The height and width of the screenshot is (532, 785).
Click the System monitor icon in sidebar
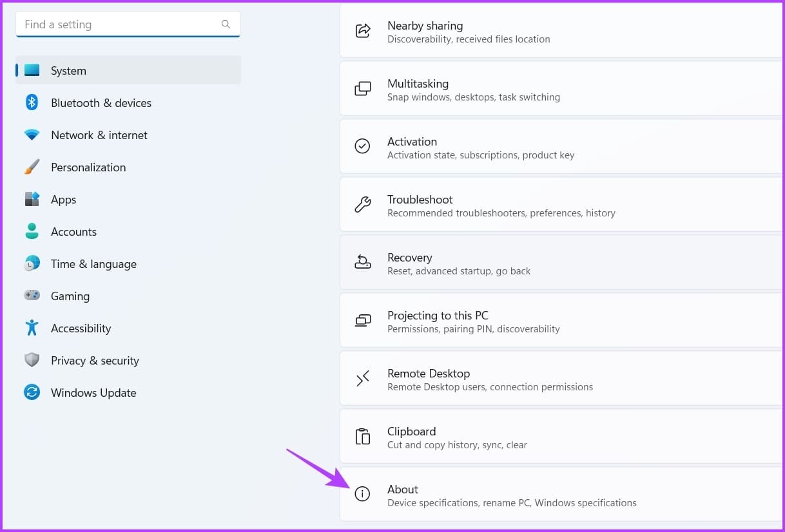click(32, 70)
